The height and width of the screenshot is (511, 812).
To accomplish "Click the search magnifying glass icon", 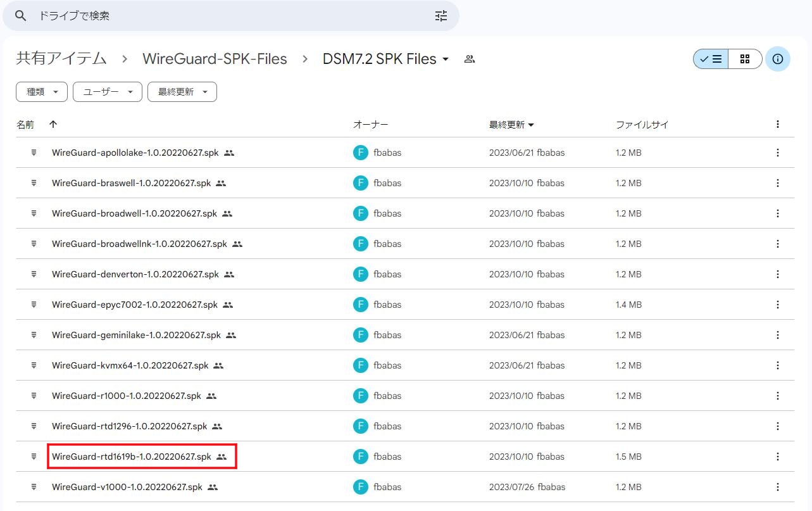I will point(20,16).
